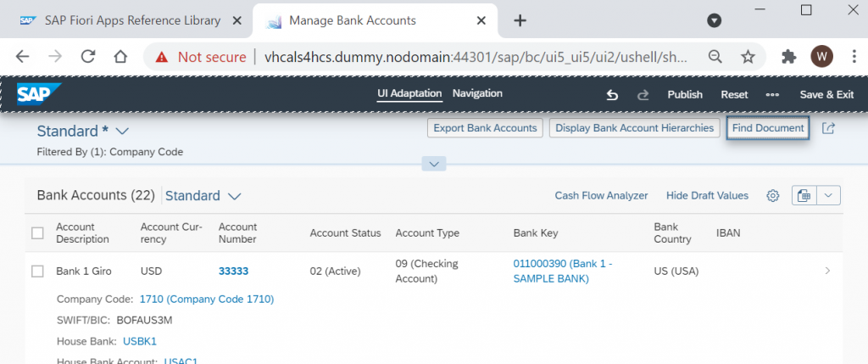Click the 'US (USA)' country cell
Image resolution: width=868 pixels, height=364 pixels.
[676, 272]
